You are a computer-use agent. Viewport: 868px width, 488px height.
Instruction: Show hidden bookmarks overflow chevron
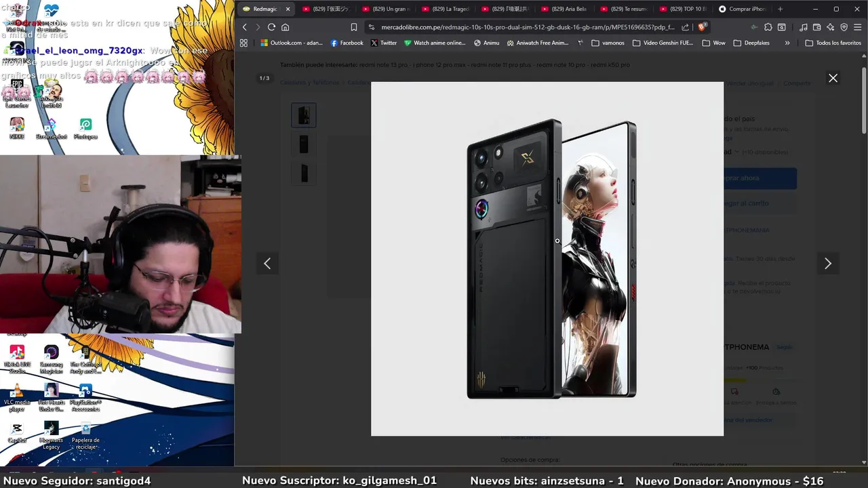click(x=787, y=43)
